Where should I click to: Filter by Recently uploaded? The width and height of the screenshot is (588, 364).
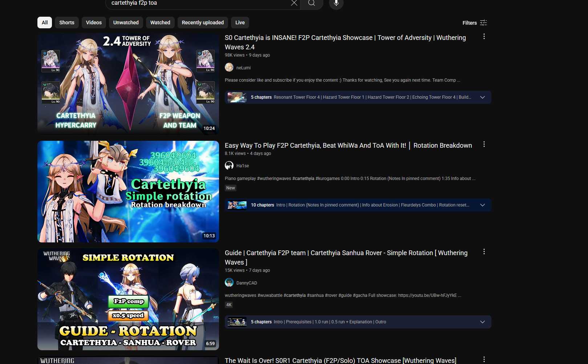pos(203,23)
